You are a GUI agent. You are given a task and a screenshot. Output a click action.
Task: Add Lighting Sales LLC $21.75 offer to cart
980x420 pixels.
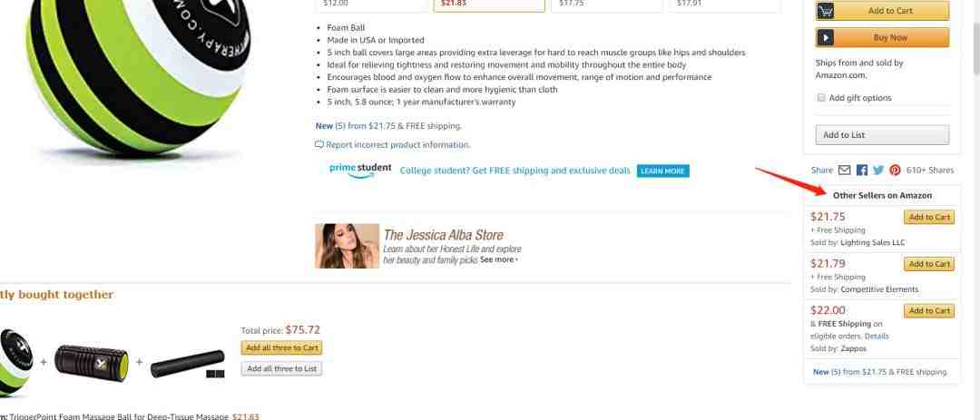tap(929, 217)
